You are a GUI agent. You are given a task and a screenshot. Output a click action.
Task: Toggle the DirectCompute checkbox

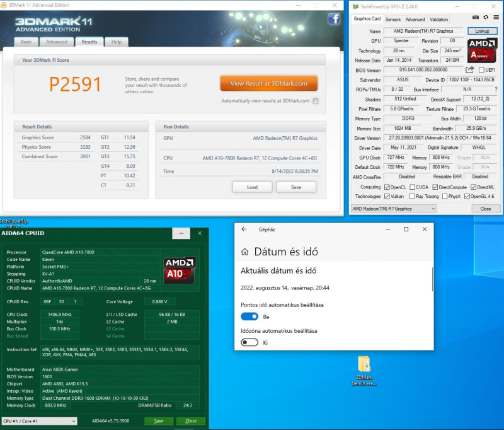pyautogui.click(x=435, y=187)
